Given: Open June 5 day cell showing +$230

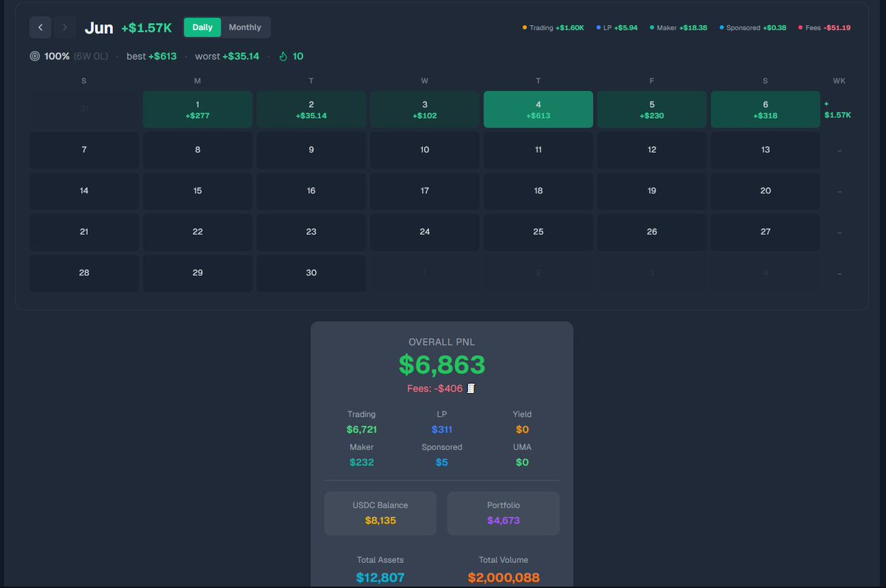Looking at the screenshot, I should tap(652, 109).
